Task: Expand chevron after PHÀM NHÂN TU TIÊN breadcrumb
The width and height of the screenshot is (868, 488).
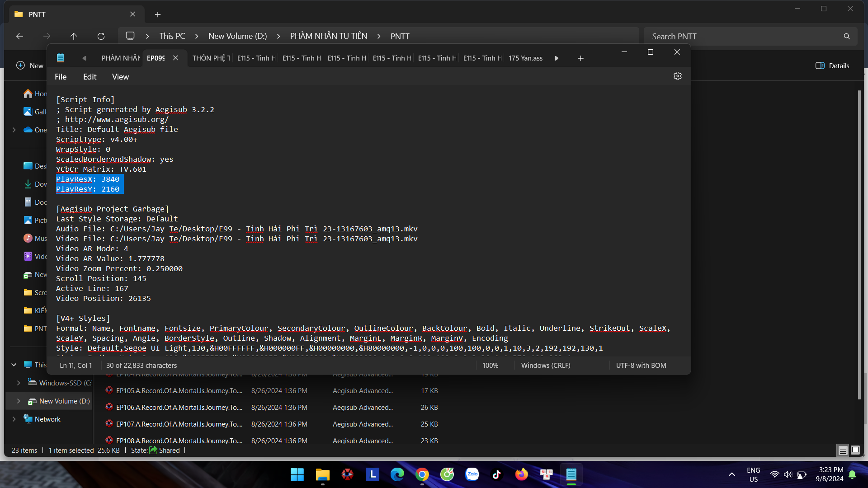Action: click(x=379, y=36)
